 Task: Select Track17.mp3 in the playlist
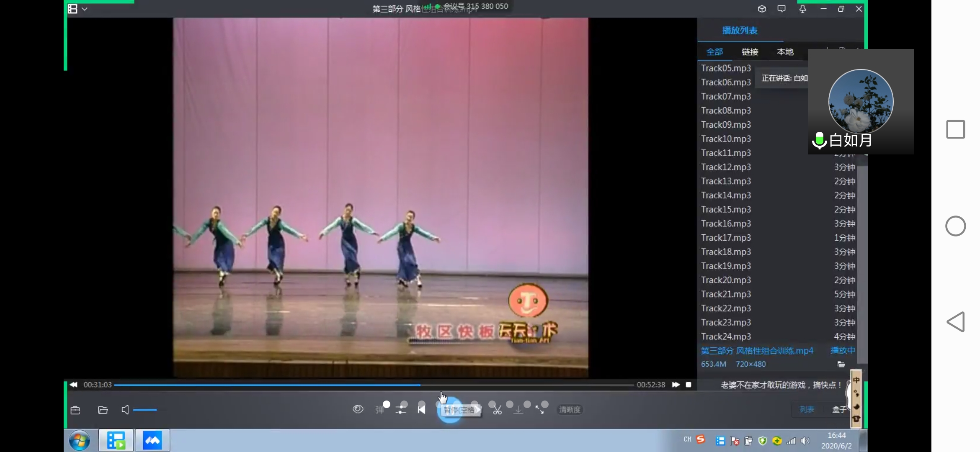point(778,238)
